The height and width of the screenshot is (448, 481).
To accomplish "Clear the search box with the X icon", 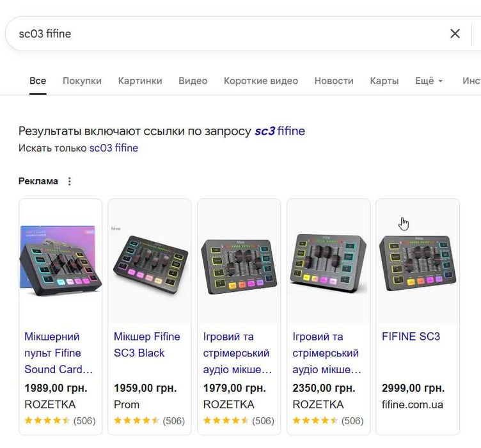I will tap(455, 34).
